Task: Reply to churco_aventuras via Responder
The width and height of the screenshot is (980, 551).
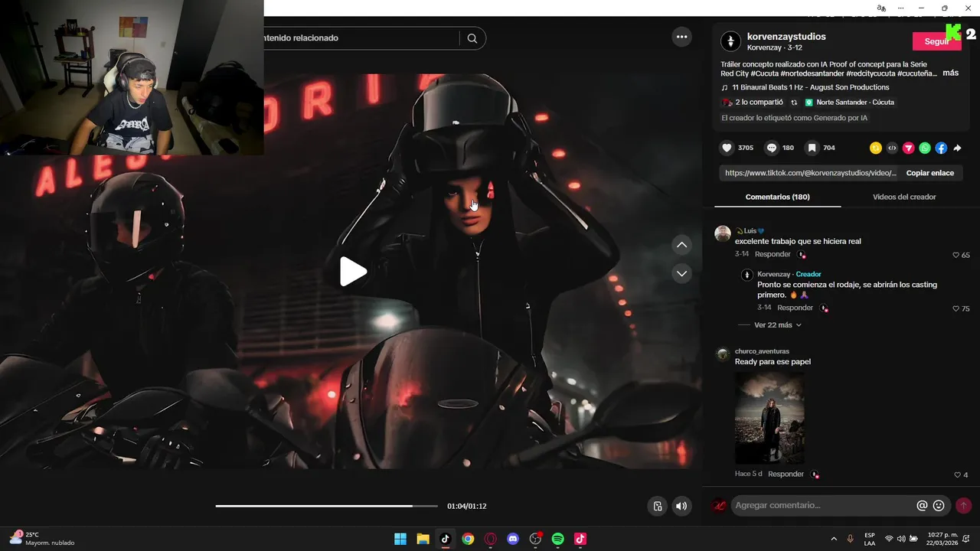Action: [786, 474]
